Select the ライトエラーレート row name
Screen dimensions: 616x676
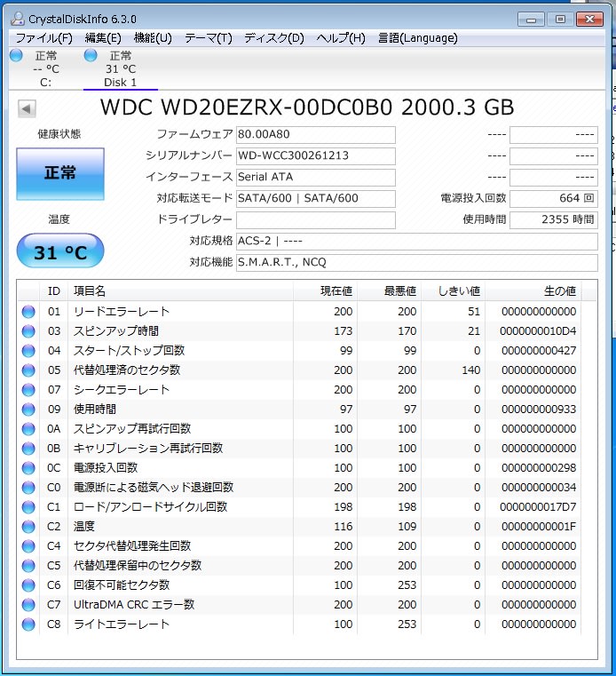122,624
